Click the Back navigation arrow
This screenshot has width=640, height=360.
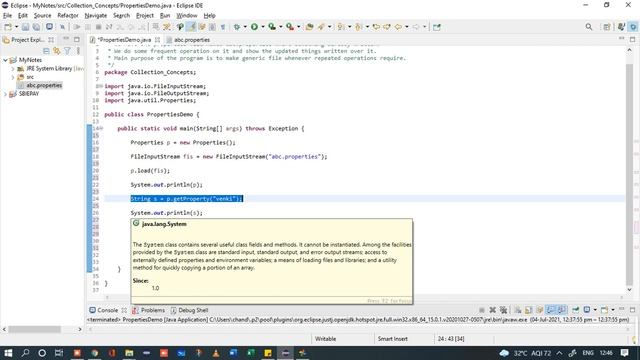(x=398, y=27)
